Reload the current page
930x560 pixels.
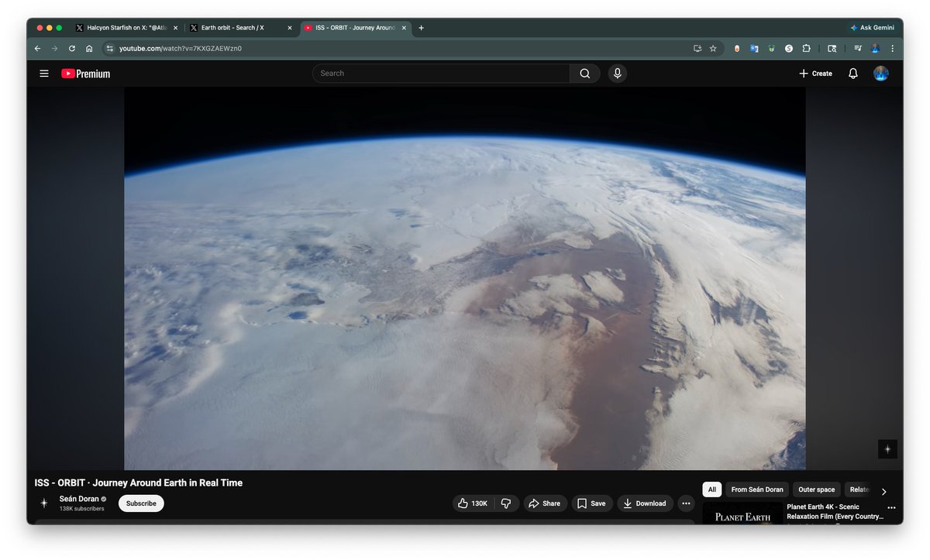pos(72,48)
